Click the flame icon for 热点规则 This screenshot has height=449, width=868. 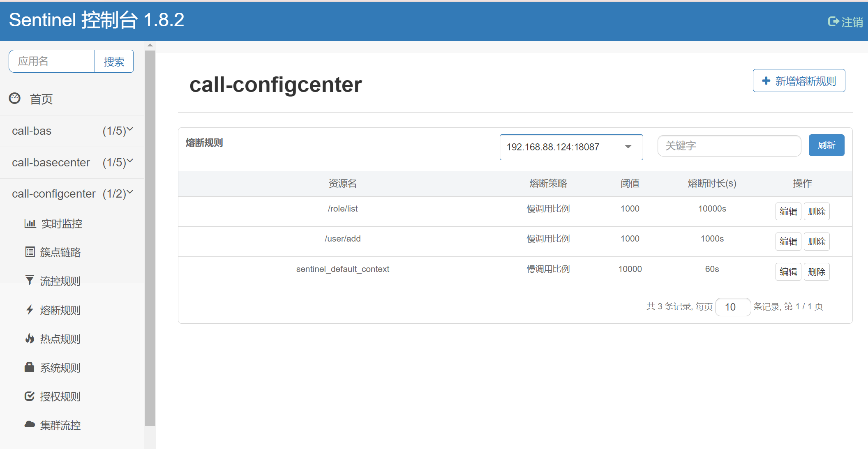pos(30,338)
